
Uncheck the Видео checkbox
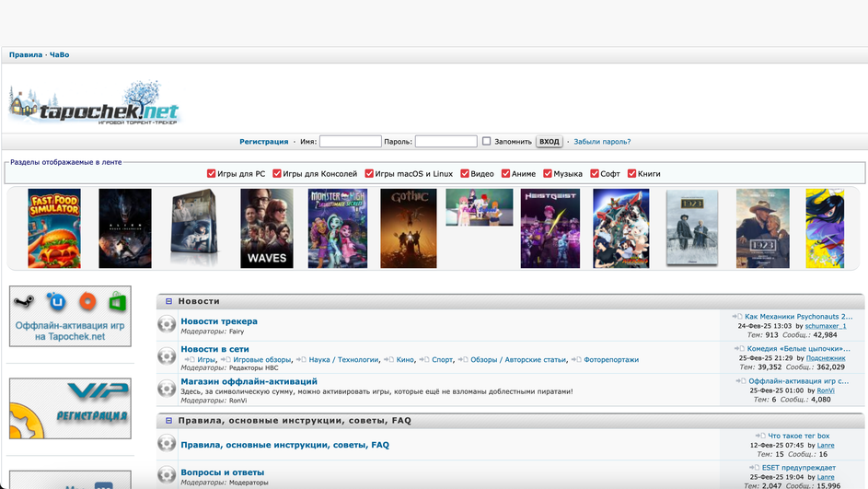(x=465, y=173)
